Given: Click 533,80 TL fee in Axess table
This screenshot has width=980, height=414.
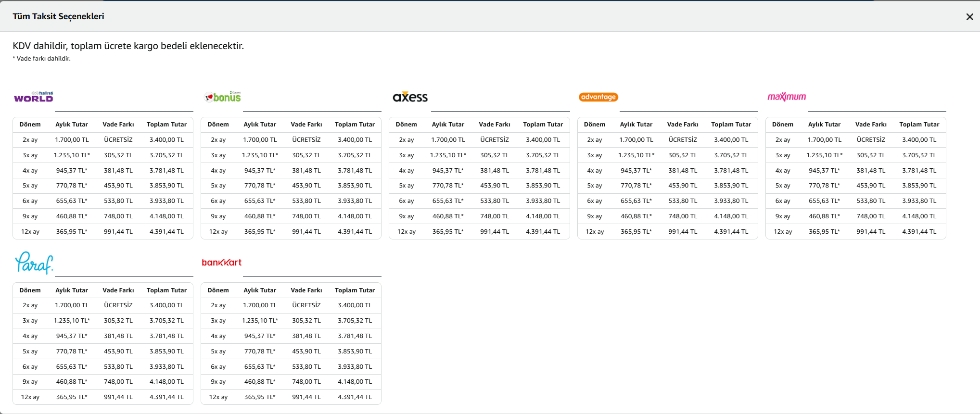Looking at the screenshot, I should [495, 201].
